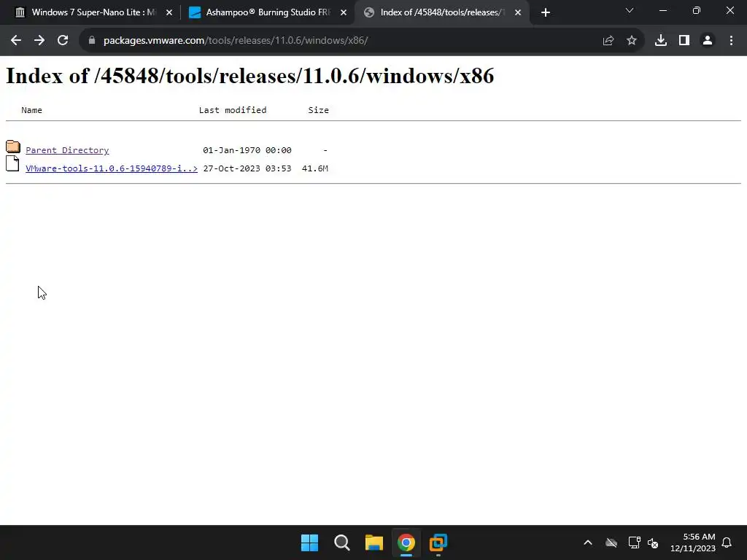Click the muted volume tray icon
This screenshot has width=747, height=560.
[x=653, y=542]
